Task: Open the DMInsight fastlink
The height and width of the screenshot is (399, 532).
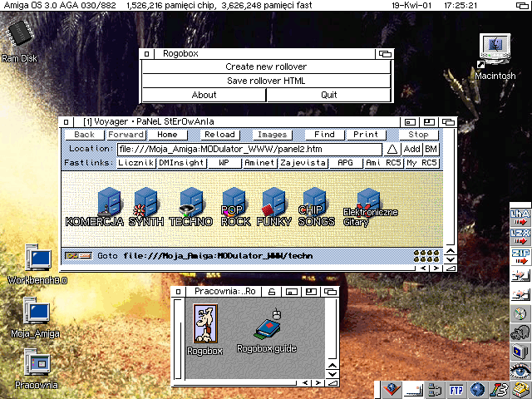Action: 181,163
